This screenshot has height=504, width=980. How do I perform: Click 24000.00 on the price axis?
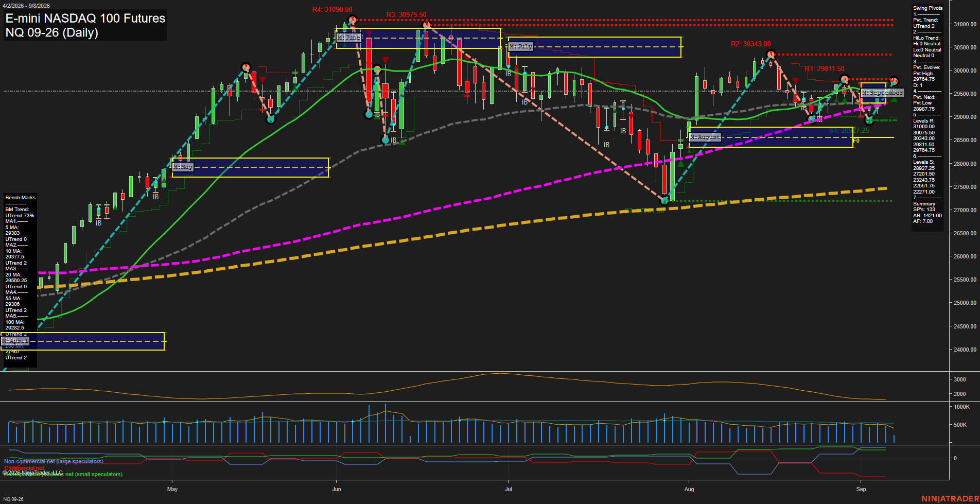(965, 350)
